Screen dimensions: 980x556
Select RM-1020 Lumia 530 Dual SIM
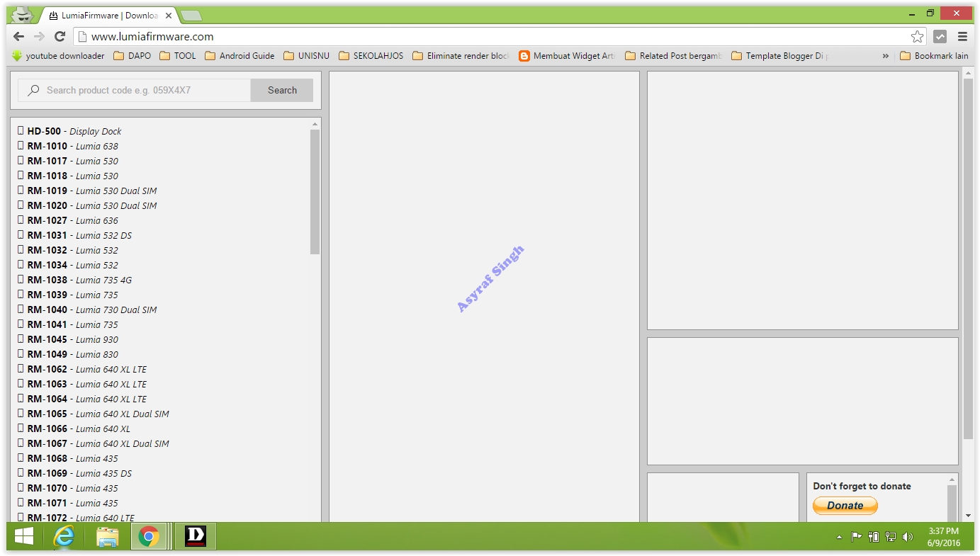[87, 205]
